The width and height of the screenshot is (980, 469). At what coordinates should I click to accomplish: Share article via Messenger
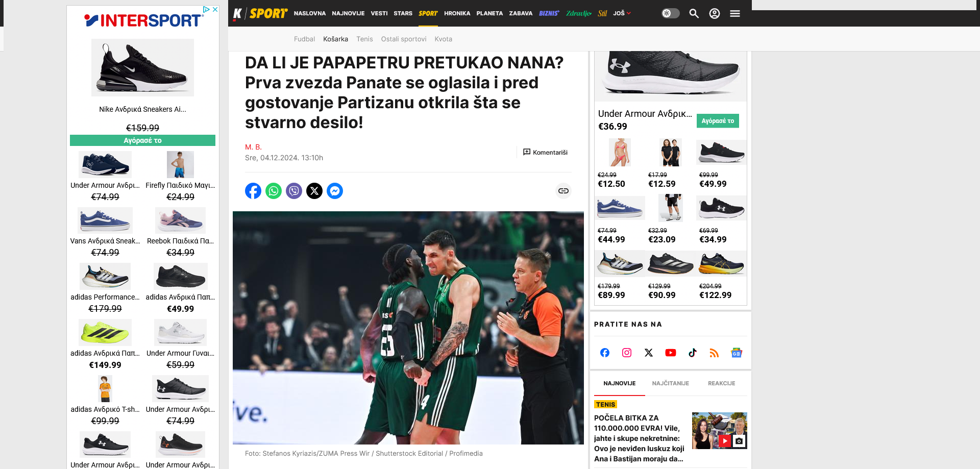point(335,191)
